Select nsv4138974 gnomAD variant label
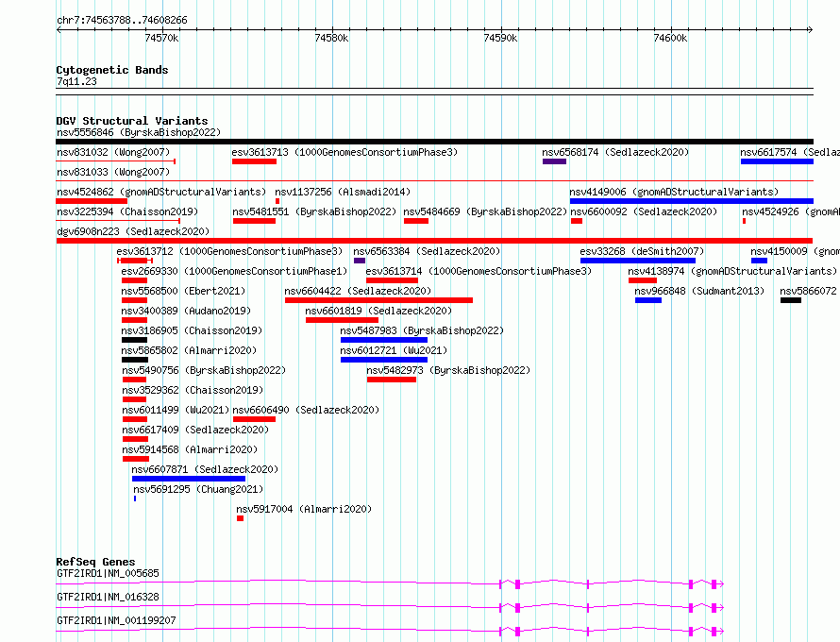This screenshot has width=840, height=642. 732,271
